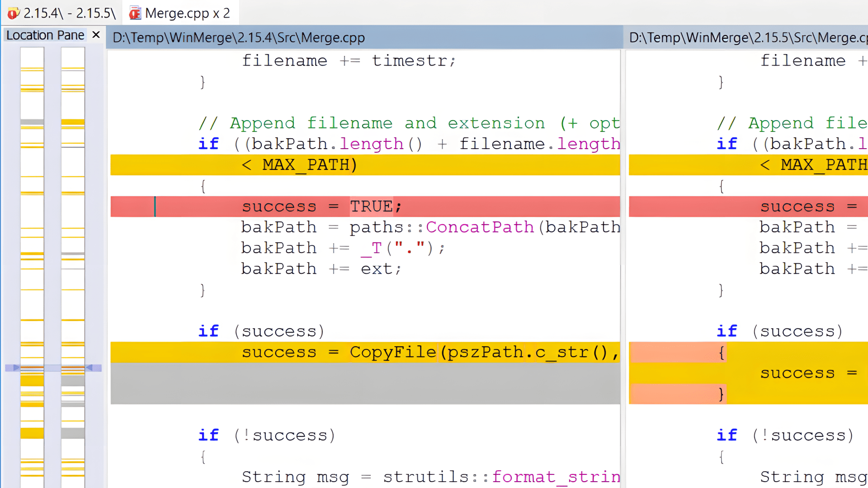This screenshot has width=868, height=488.
Task: Click the 'bakPath += _T(".");' line in the left pane
Action: click(x=343, y=248)
